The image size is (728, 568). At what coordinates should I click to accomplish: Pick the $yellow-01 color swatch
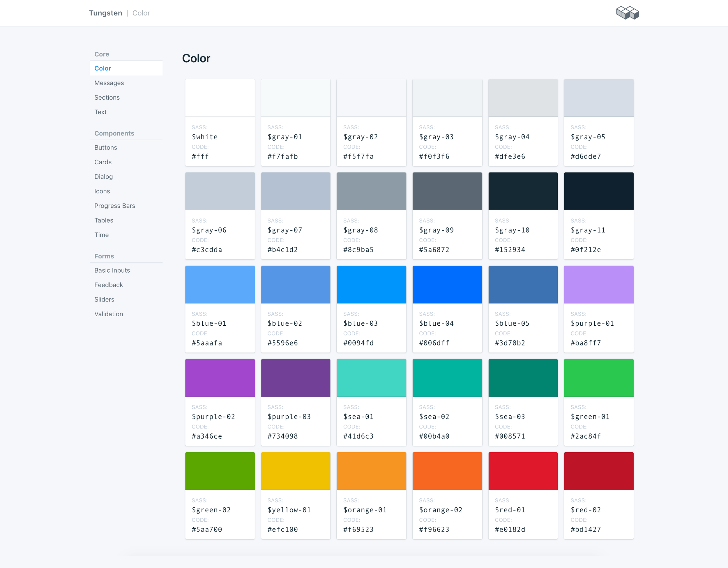pyautogui.click(x=296, y=471)
